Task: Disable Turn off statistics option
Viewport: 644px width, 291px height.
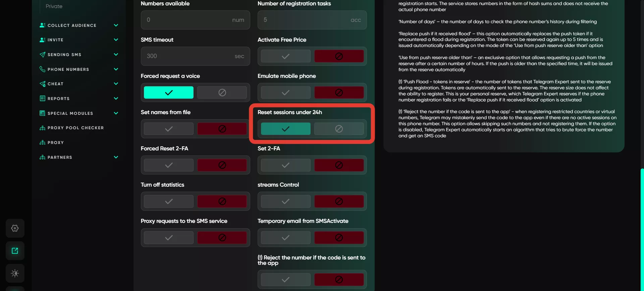Action: [222, 201]
